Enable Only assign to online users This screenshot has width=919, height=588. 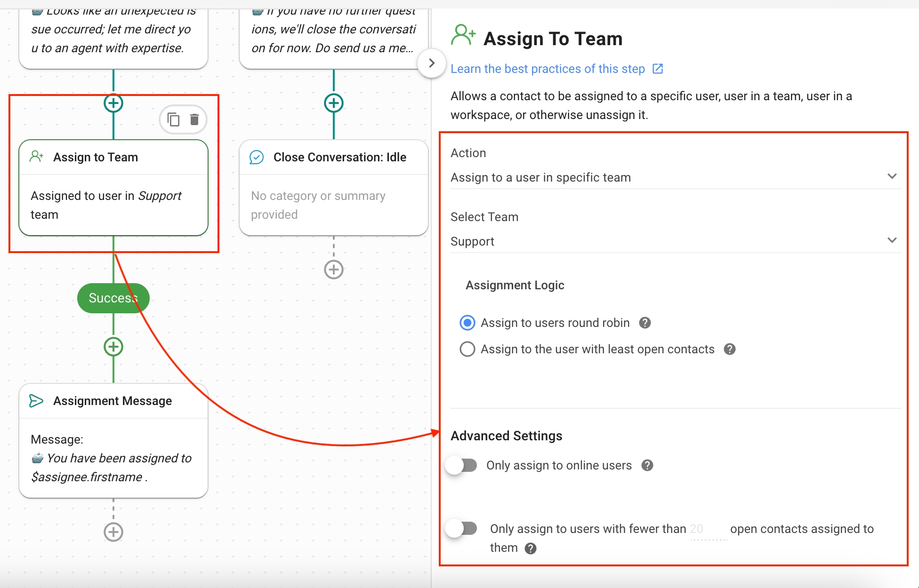tap(462, 465)
